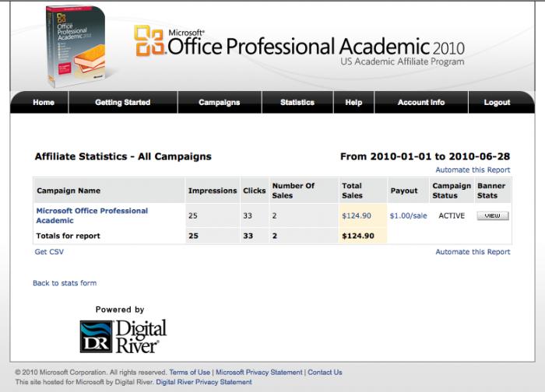Open the Campaigns menu item
This screenshot has width=545, height=392.
(220, 103)
